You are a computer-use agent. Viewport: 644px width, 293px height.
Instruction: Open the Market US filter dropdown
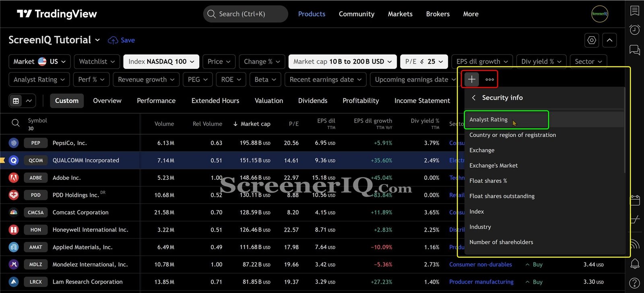[39, 61]
